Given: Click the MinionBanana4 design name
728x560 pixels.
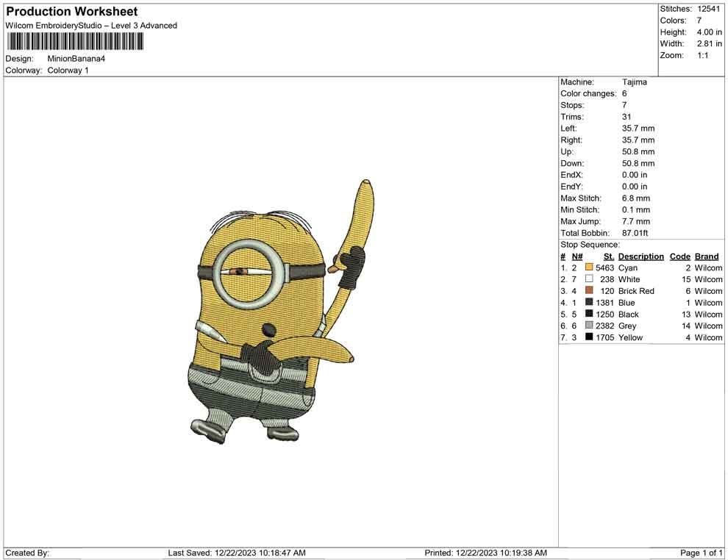Looking at the screenshot, I should pyautogui.click(x=76, y=59).
